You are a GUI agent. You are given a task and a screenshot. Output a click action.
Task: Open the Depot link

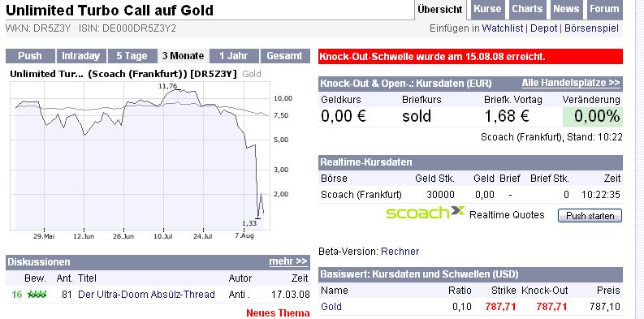pyautogui.click(x=544, y=28)
